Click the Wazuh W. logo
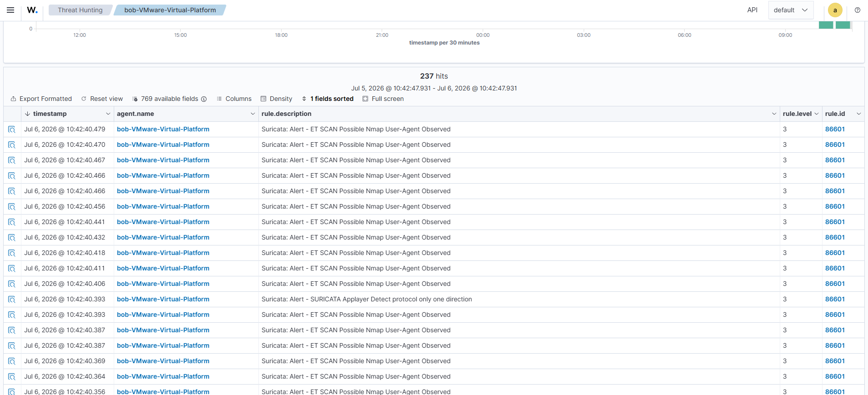 [32, 10]
